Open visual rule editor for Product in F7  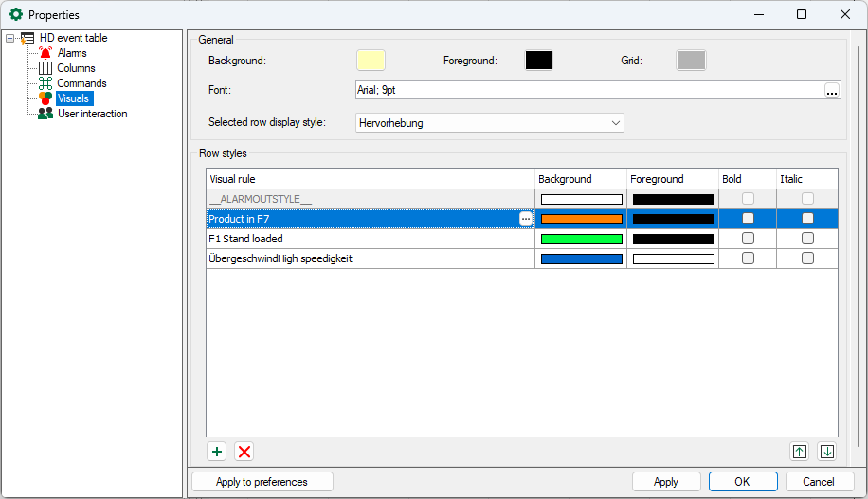point(526,219)
